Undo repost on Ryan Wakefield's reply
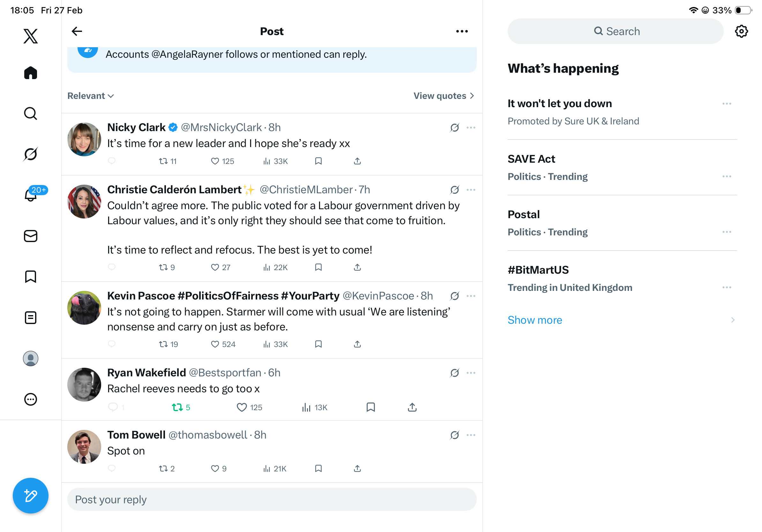Viewport: 762px width, 532px height. coord(177,407)
